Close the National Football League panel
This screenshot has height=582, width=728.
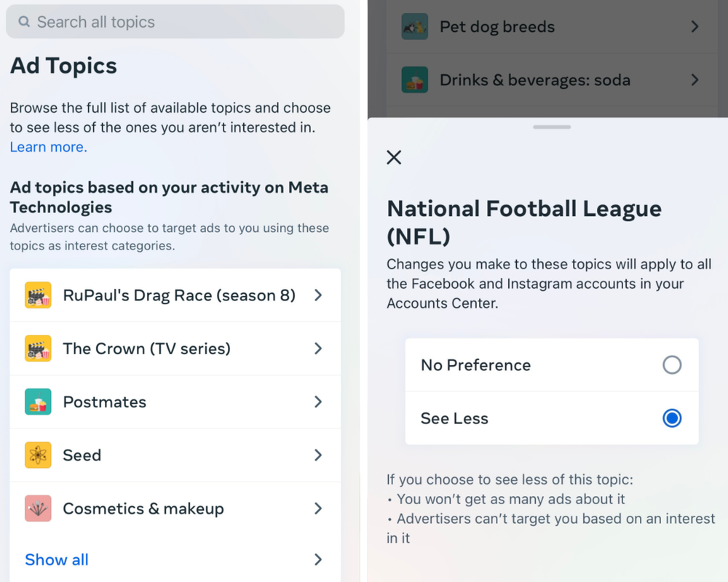[394, 157]
